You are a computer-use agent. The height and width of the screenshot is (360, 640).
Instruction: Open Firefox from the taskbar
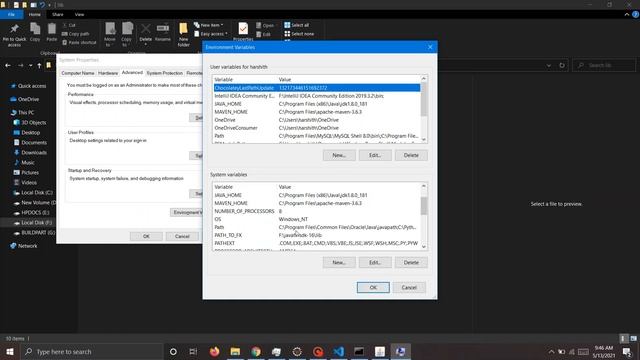coord(214,351)
